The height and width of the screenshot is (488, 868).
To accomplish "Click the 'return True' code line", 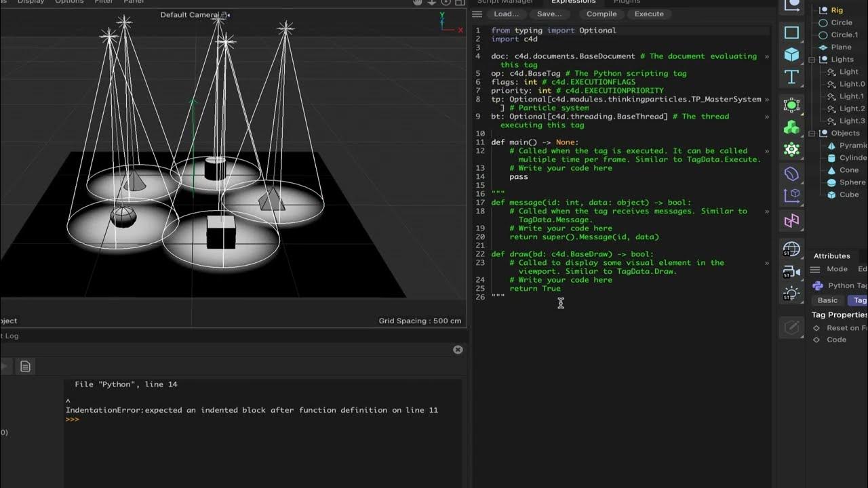I will 535,289.
